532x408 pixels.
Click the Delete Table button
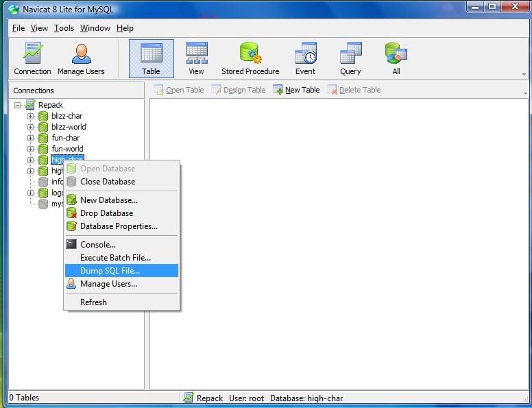tap(354, 90)
